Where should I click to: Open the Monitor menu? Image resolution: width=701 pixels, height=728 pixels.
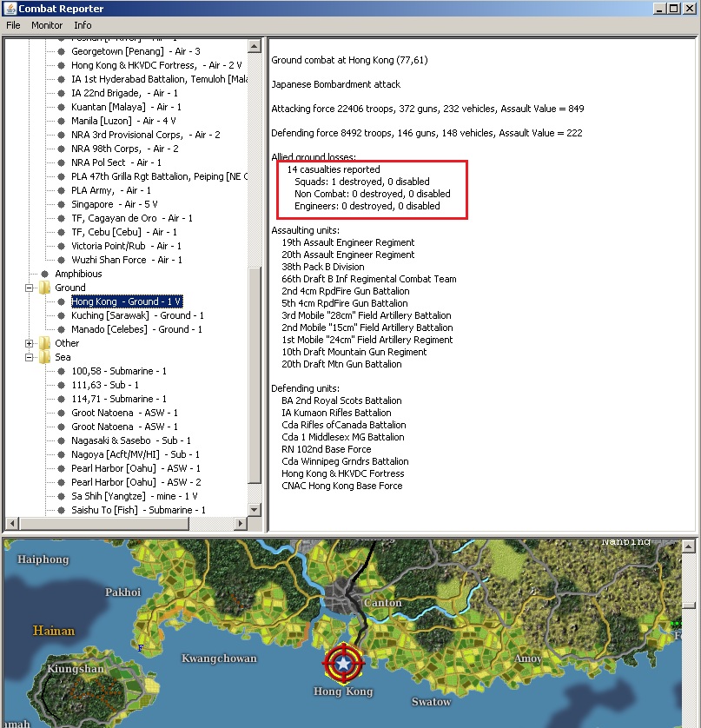46,25
